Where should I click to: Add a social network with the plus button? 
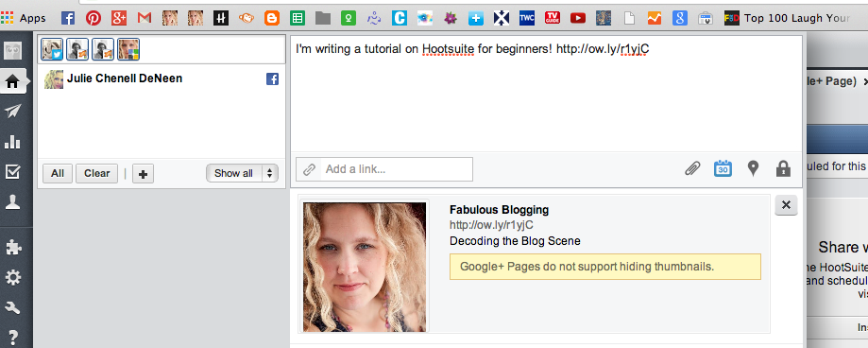tap(143, 174)
